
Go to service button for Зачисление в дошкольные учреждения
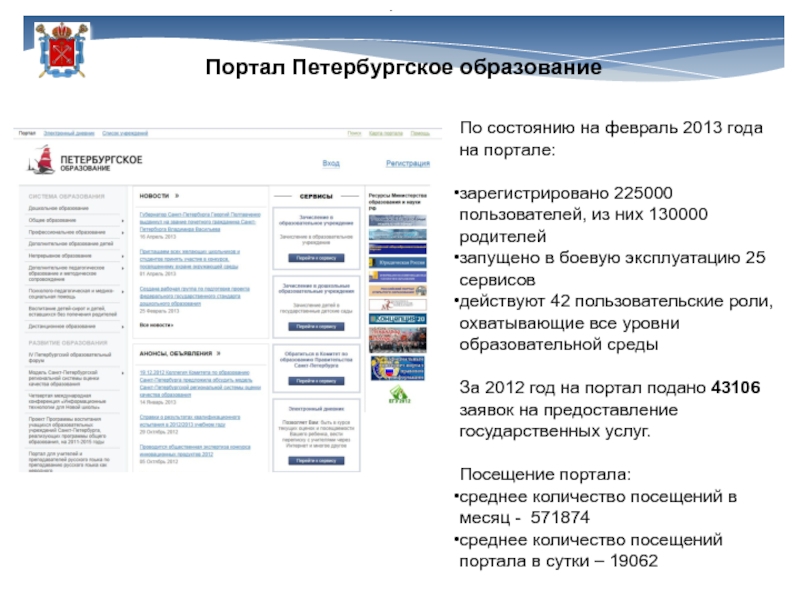pyautogui.click(x=316, y=327)
